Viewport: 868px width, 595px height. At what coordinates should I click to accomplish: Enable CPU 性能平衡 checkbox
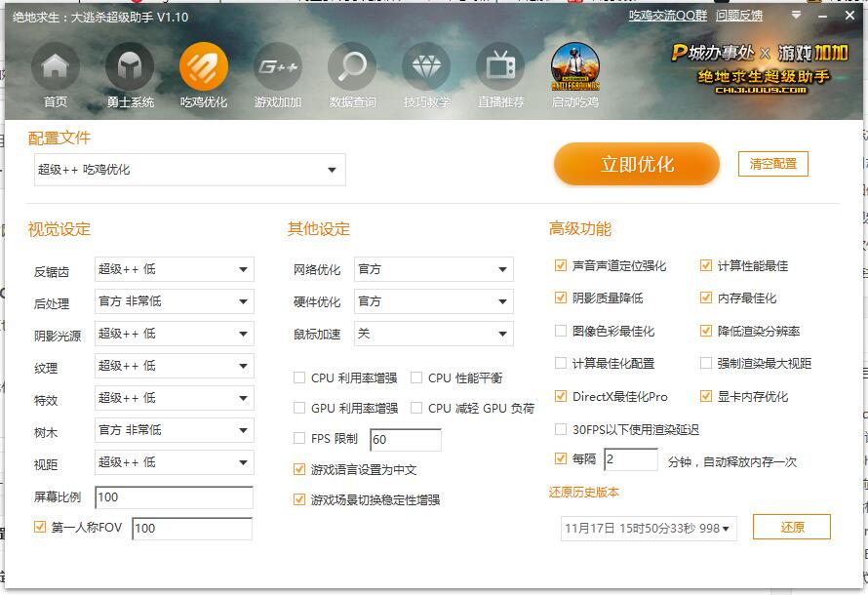pyautogui.click(x=416, y=377)
